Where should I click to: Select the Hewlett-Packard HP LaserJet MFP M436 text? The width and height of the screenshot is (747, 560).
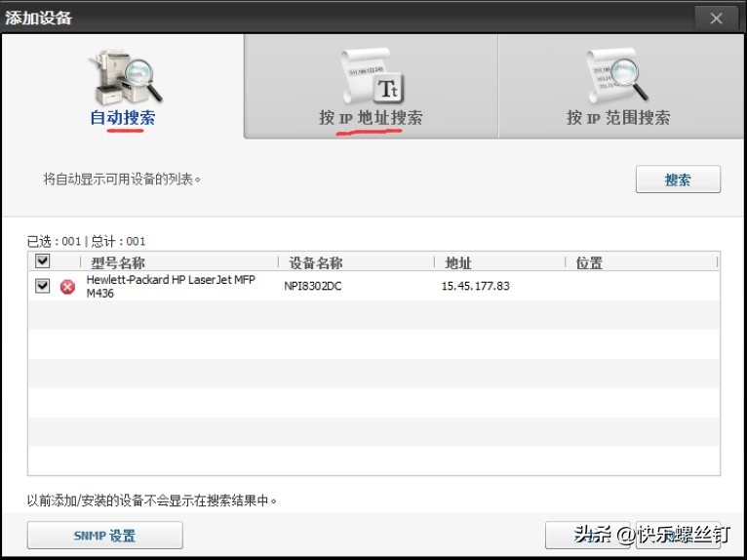click(171, 286)
